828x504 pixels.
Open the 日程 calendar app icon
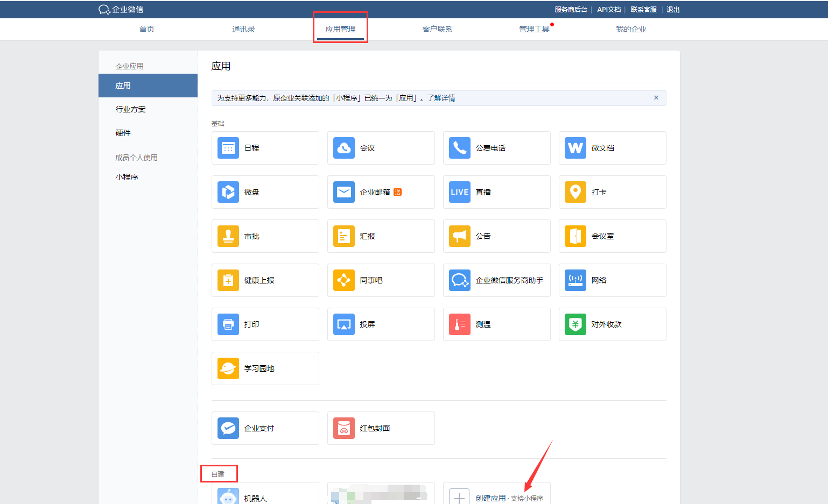228,148
